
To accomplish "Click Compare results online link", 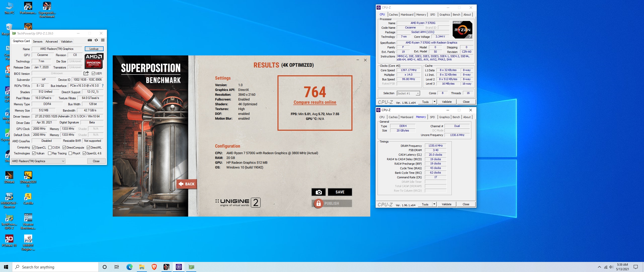I will coord(315,102).
